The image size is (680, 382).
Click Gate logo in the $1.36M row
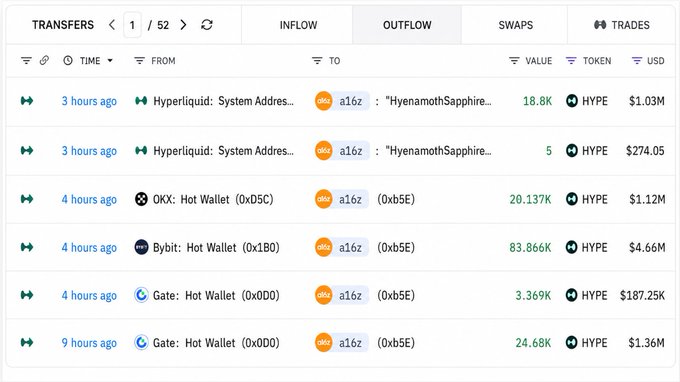tap(141, 343)
